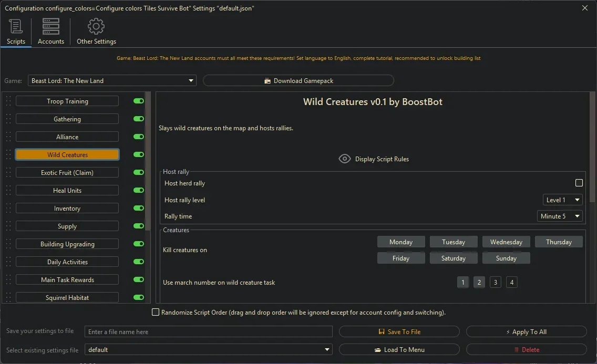The width and height of the screenshot is (597, 364).
Task: Expand the Host rally level dropdown
Action: [562, 200]
